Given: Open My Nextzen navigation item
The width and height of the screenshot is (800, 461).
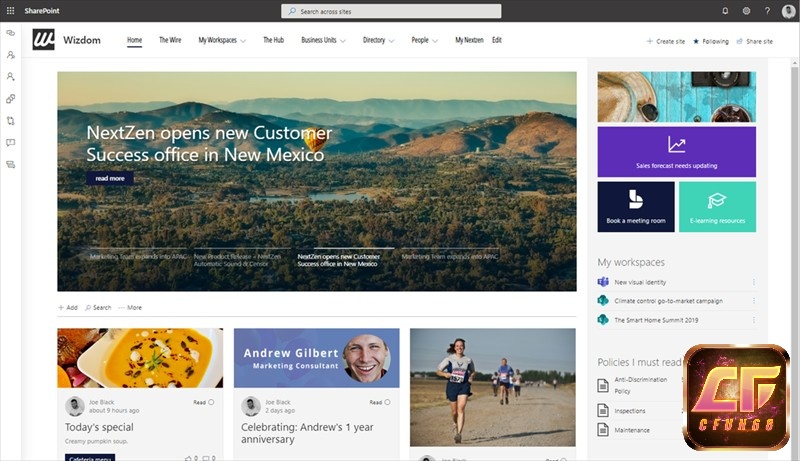Looking at the screenshot, I should 469,40.
